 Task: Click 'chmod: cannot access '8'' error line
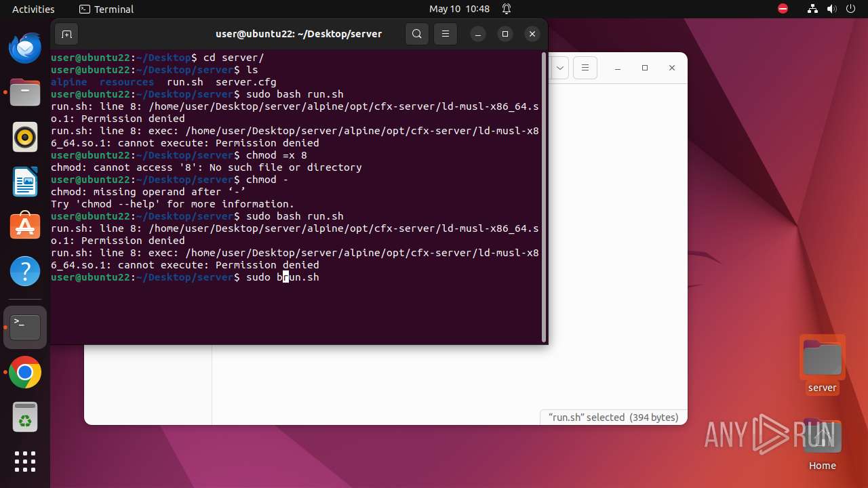206,167
